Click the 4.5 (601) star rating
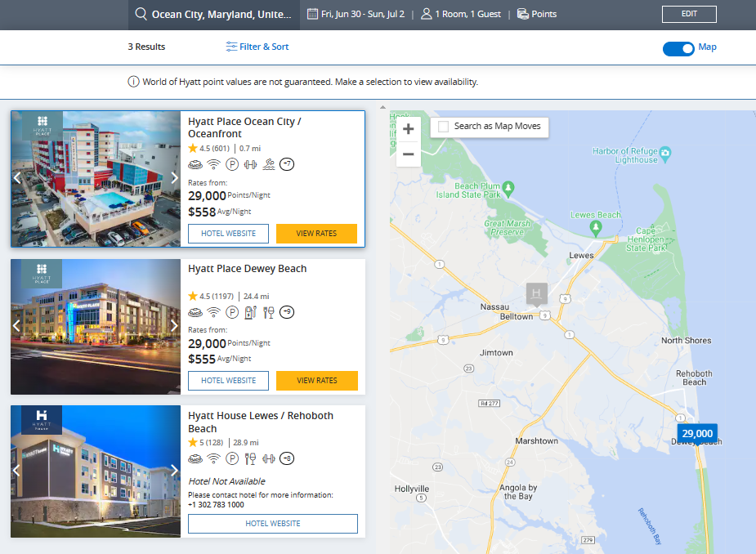This screenshot has width=756, height=554. [208, 149]
